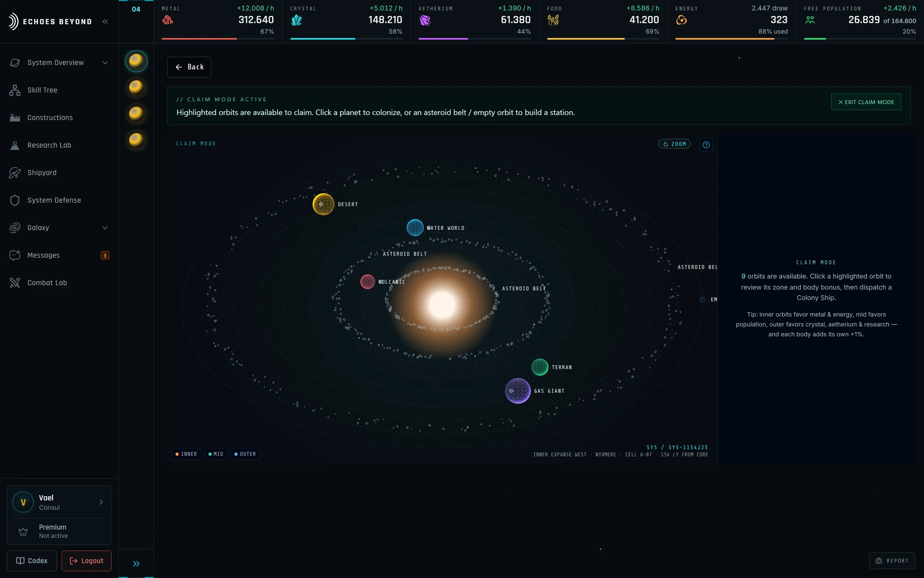The height and width of the screenshot is (578, 924).
Task: Click the Energy swirl icon
Action: [681, 20]
